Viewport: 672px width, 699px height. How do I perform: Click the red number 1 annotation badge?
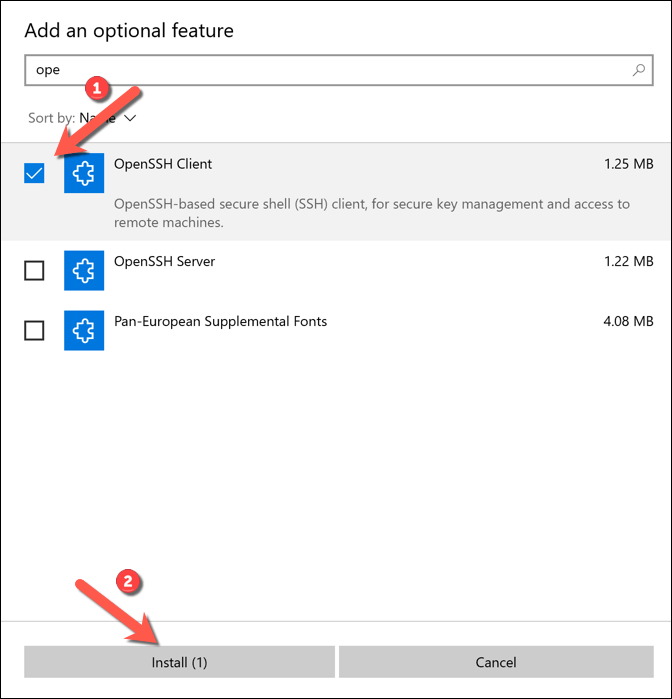pos(97,89)
